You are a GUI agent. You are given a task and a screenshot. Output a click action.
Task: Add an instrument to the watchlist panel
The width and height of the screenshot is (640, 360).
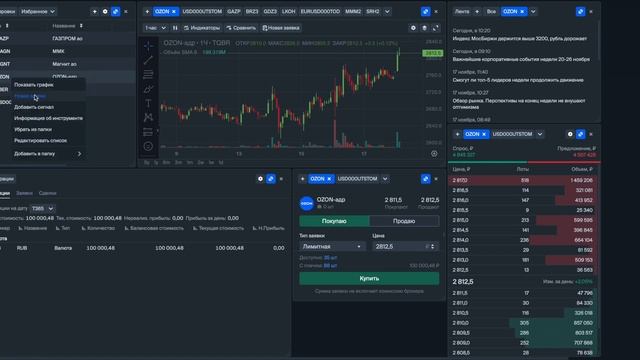pos(94,11)
